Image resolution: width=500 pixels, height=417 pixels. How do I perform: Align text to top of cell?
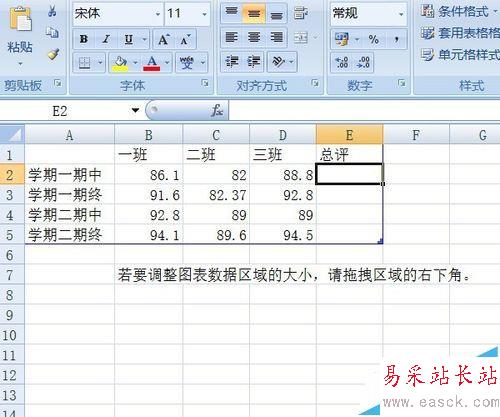pos(232,13)
